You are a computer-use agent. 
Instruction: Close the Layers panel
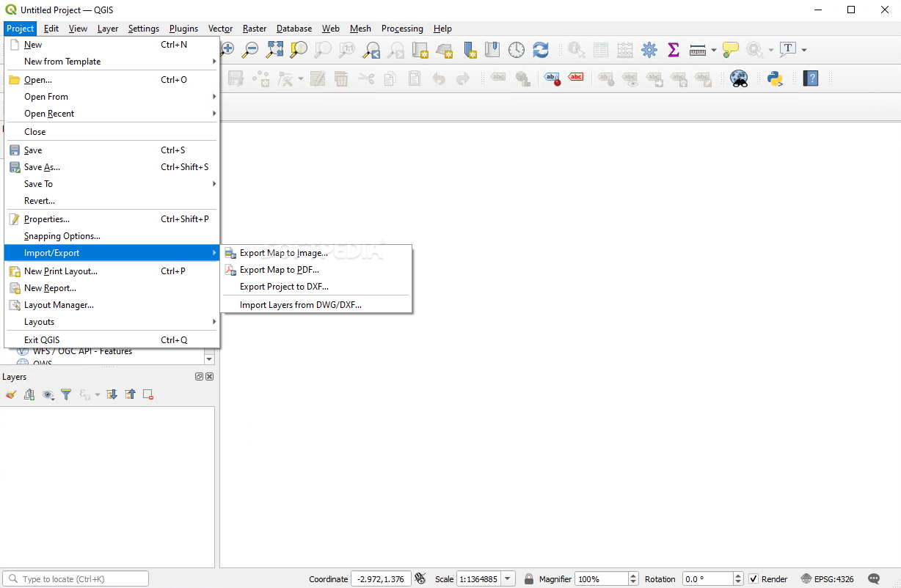click(x=209, y=376)
